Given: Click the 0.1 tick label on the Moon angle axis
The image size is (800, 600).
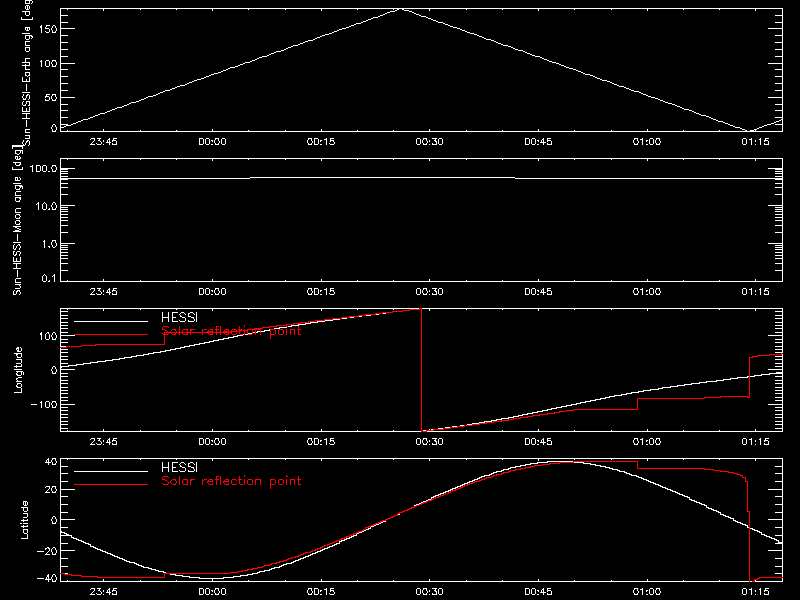Looking at the screenshot, I should click(50, 278).
